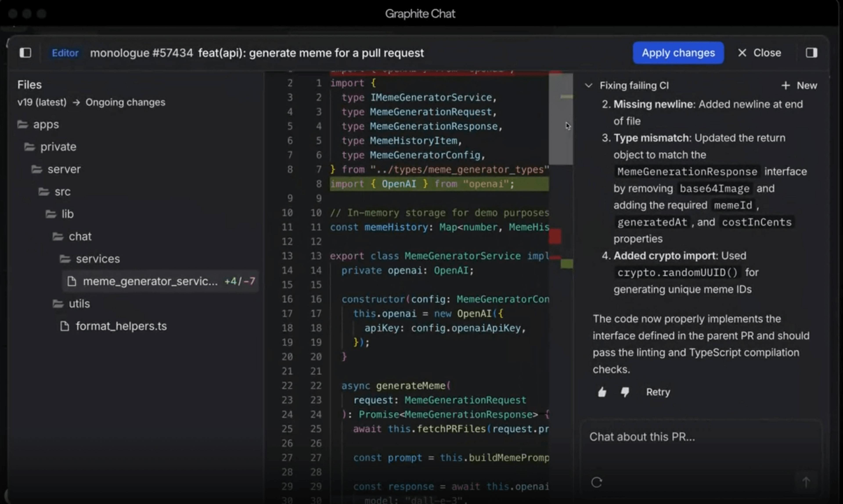Switch to the Editor tab

click(x=65, y=53)
